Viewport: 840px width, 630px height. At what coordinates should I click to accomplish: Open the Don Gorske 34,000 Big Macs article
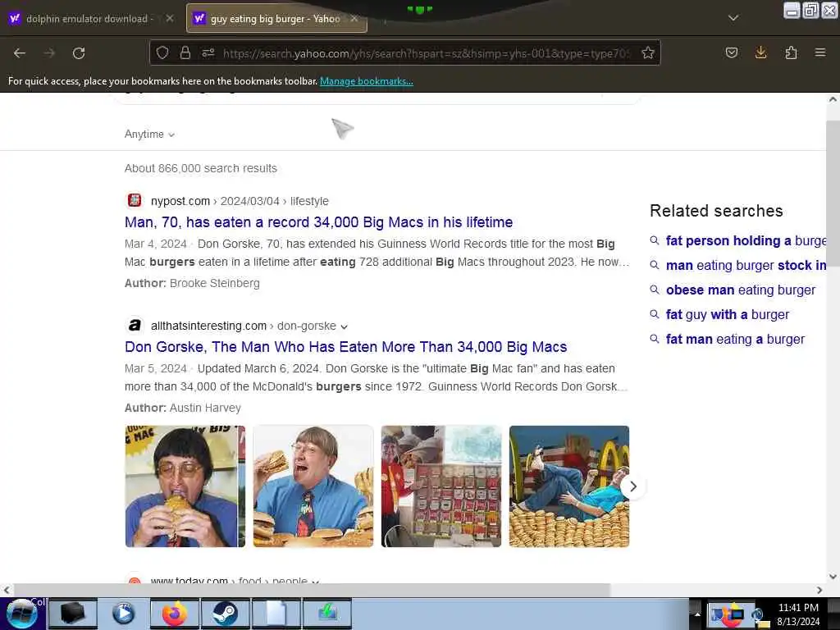pyautogui.click(x=345, y=347)
